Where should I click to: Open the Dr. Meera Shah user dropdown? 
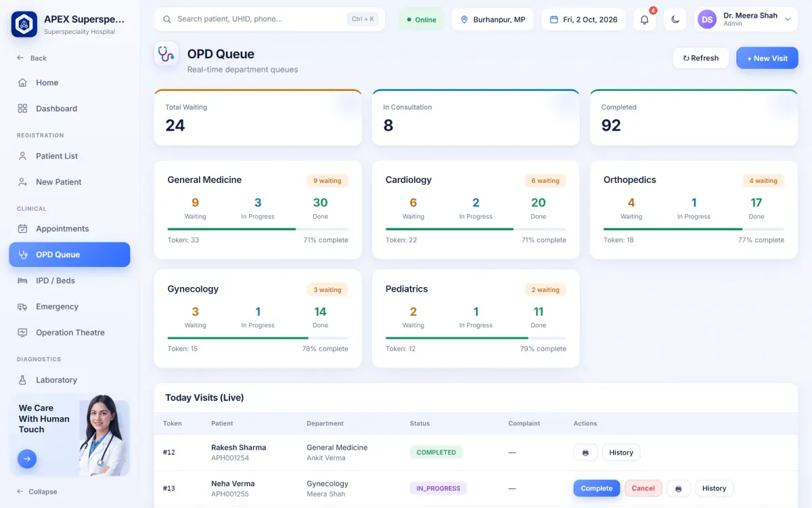(746, 20)
